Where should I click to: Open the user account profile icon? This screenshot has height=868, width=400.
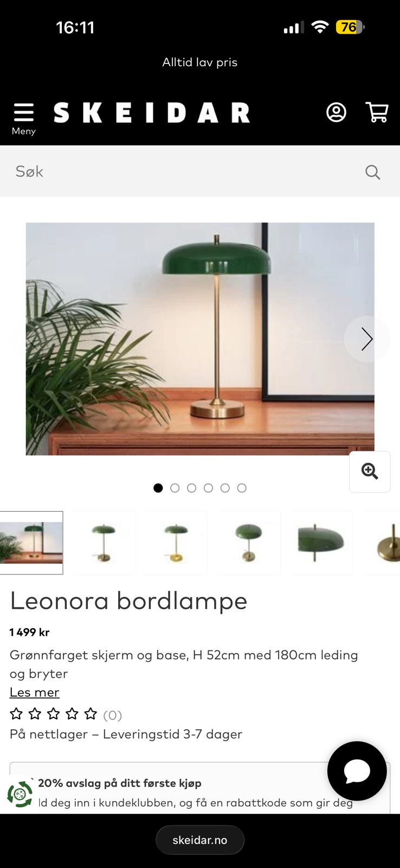point(336,112)
